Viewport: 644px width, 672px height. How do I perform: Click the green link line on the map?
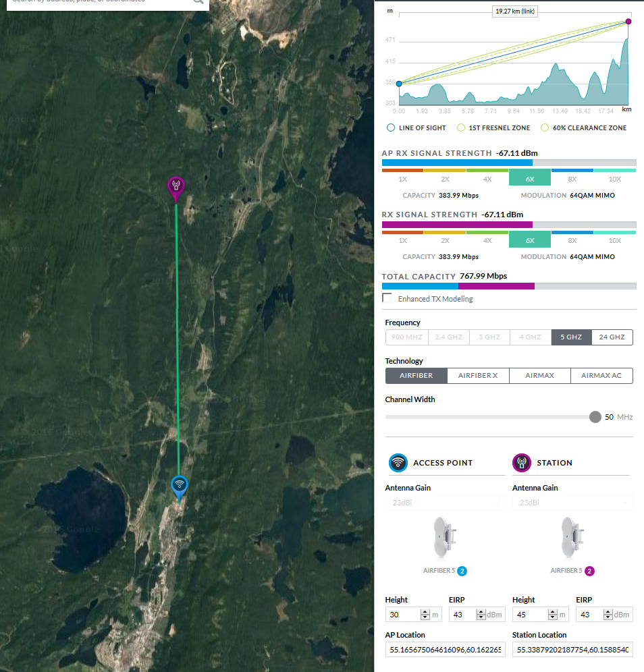[x=178, y=339]
